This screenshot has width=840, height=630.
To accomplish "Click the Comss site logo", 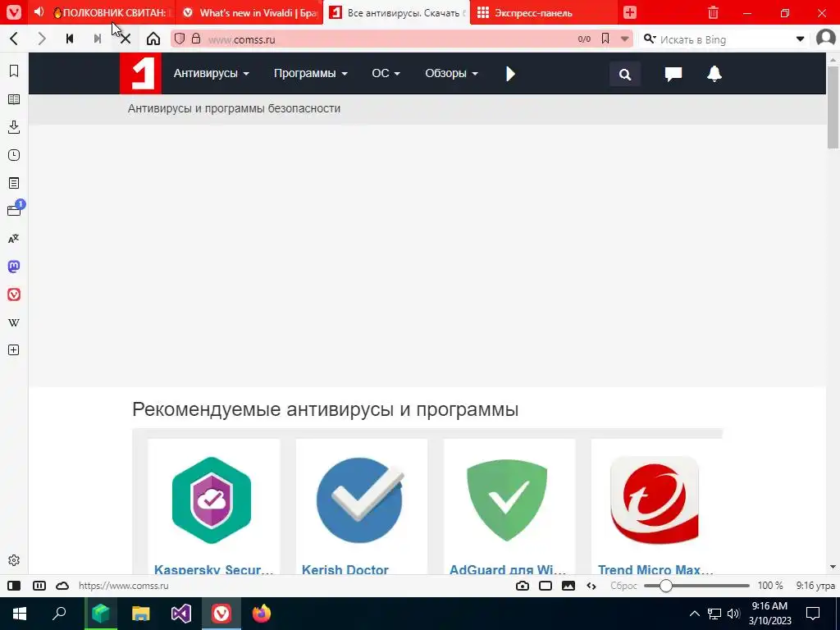I will pos(140,73).
